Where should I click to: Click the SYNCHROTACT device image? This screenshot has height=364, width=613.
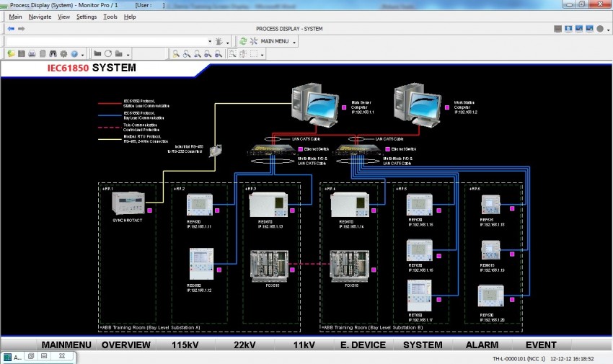click(x=128, y=203)
